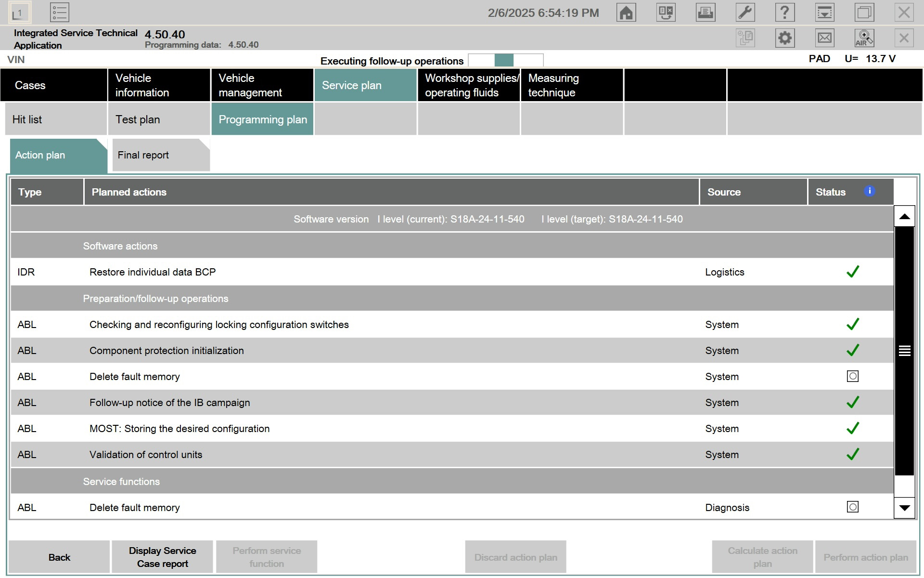This screenshot has height=578, width=924.
Task: Open the AIR search magnifier icon
Action: tap(864, 38)
